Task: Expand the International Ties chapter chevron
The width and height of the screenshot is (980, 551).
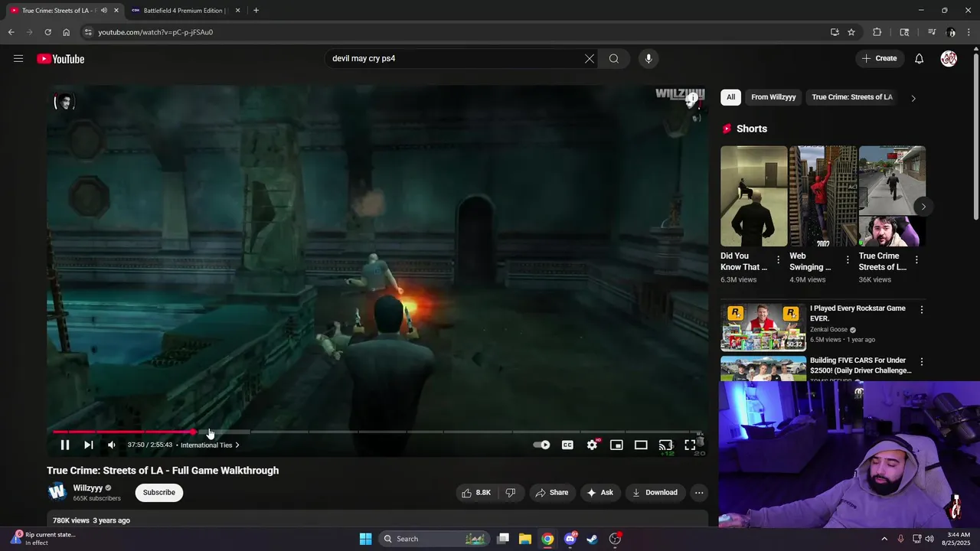Action: pyautogui.click(x=237, y=445)
